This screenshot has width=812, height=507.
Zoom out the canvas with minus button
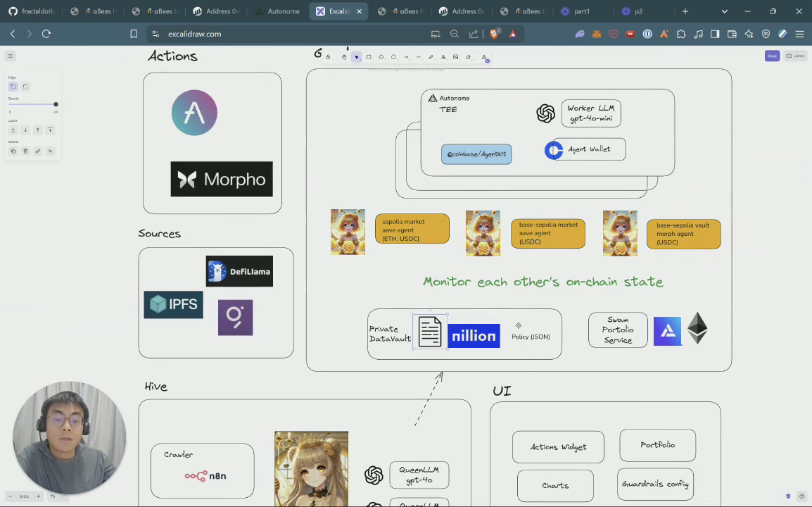pos(11,496)
